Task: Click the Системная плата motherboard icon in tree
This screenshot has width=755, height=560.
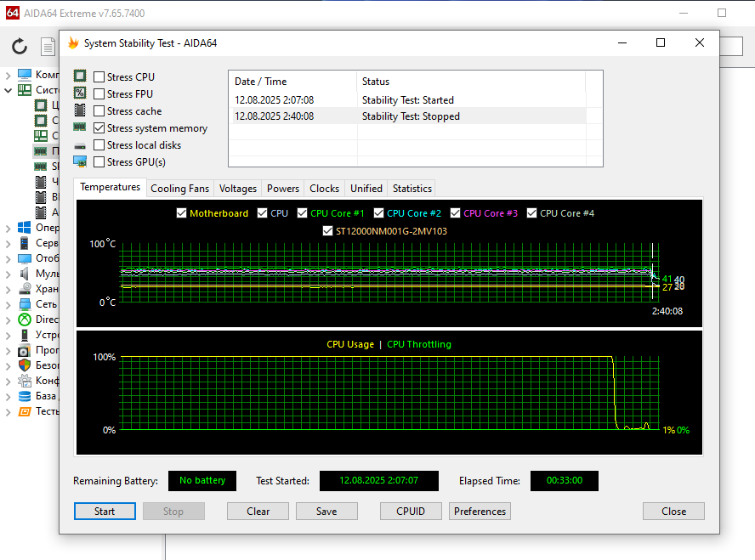Action: [25, 90]
